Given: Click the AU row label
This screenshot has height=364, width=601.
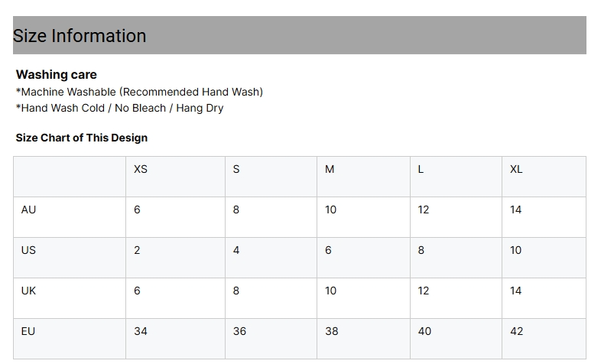Looking at the screenshot, I should (28, 210).
